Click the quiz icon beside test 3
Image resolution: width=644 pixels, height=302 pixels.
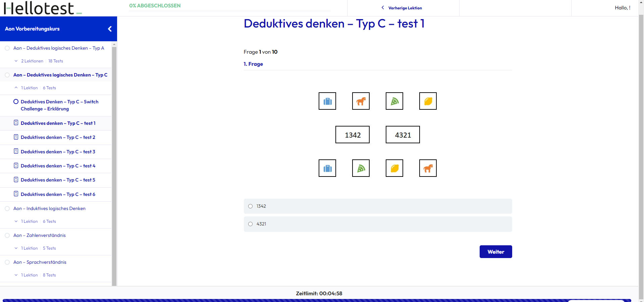16,151
